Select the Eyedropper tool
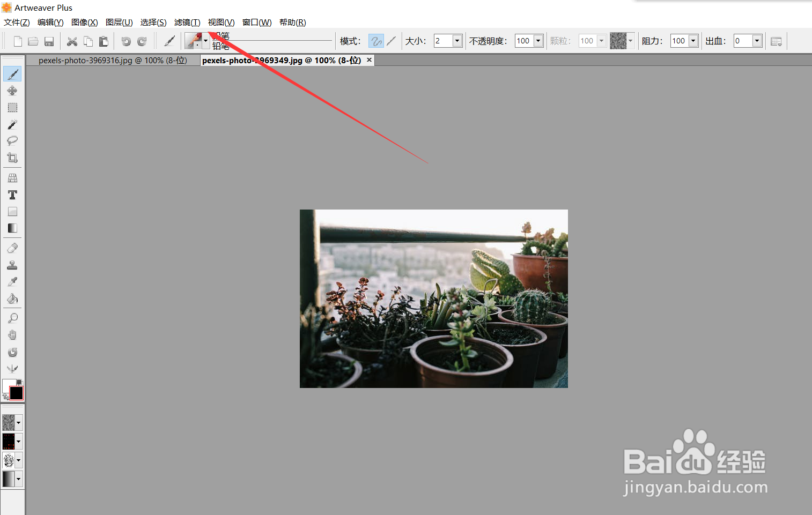The width and height of the screenshot is (812, 515). coord(12,282)
